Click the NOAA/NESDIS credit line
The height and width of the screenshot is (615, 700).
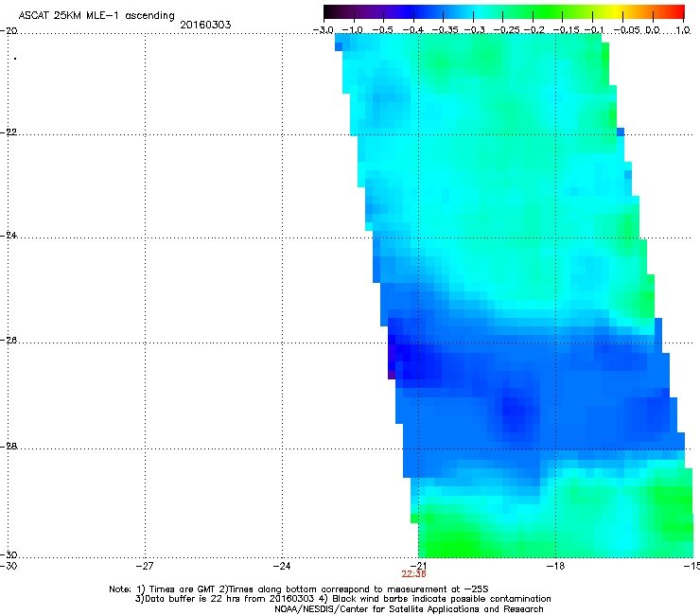point(409,609)
